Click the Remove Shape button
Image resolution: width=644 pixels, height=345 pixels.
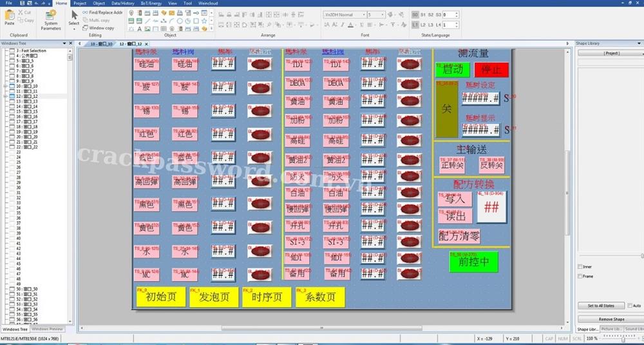[x=610, y=319]
